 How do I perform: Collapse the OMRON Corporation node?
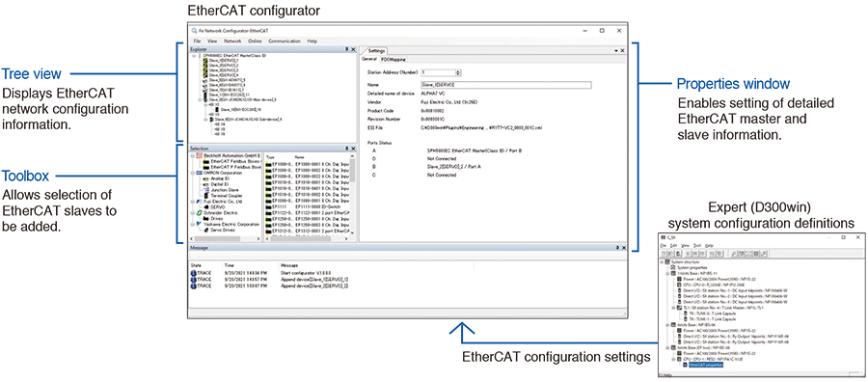coord(192,172)
